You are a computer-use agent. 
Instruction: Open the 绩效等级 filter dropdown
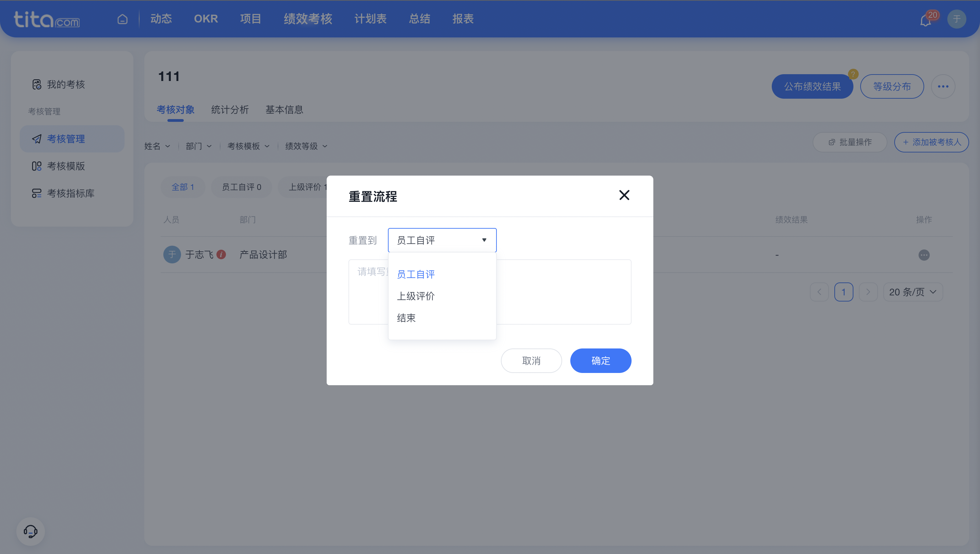click(x=306, y=146)
